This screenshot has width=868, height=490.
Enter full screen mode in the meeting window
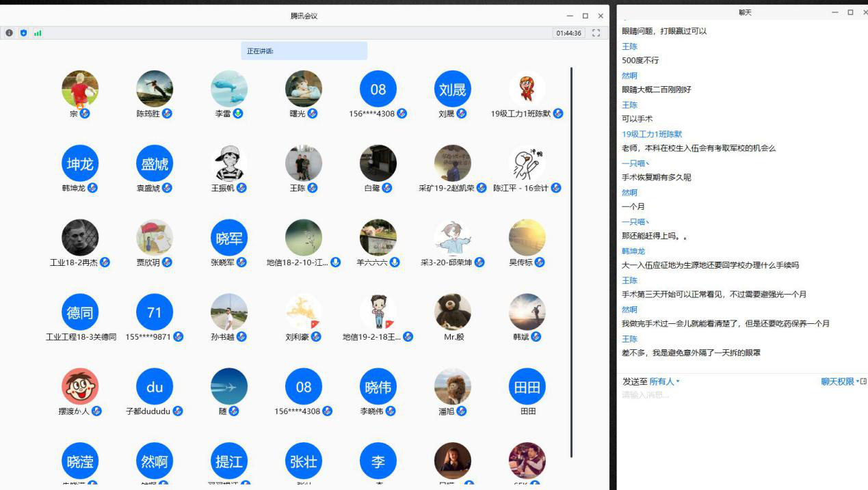596,33
